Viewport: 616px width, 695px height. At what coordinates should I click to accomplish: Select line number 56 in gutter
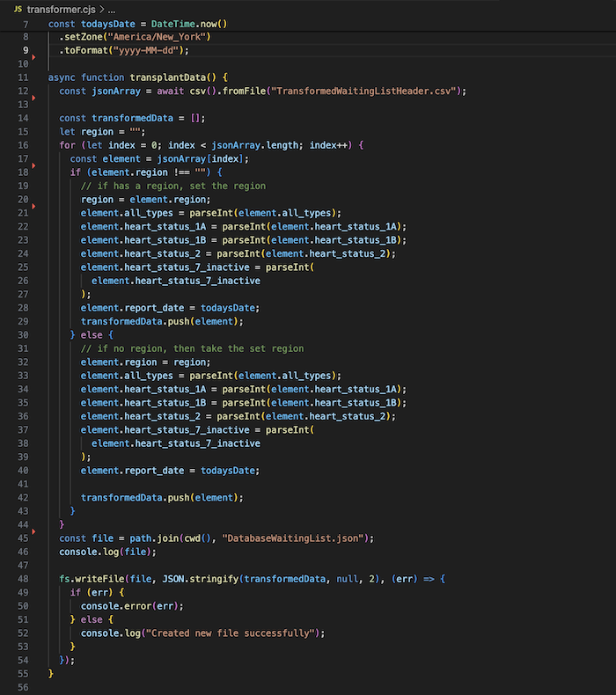(x=23, y=687)
